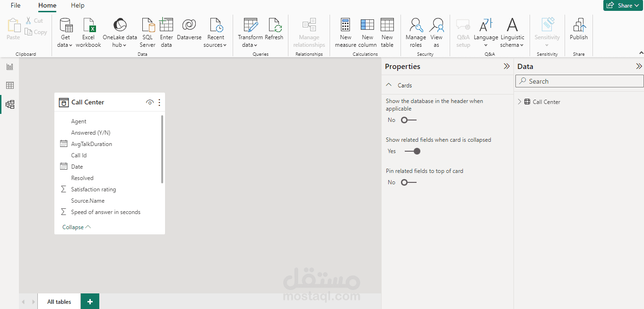Collapse the Call Center table card
Screen dimensions: 644x309
(x=77, y=227)
